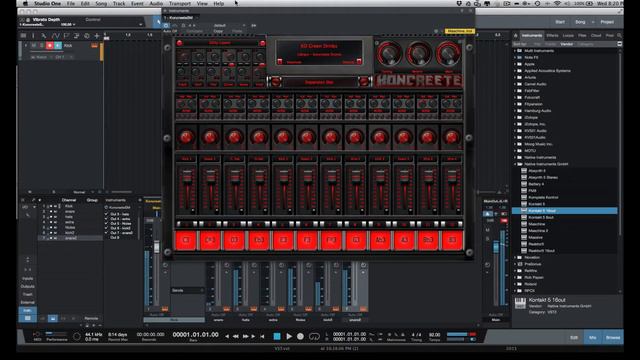Screen dimensions: 640x360
Task: Open the browser search magnifier icon
Action: [x=620, y=36]
